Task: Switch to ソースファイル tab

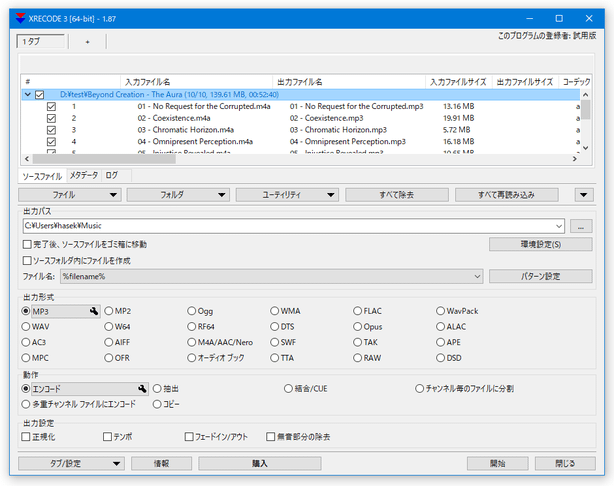Action: [x=42, y=176]
